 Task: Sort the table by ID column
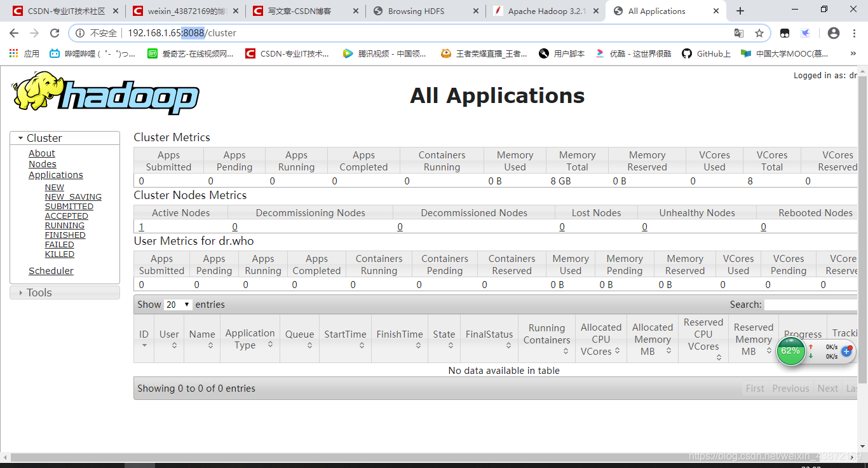click(x=144, y=339)
